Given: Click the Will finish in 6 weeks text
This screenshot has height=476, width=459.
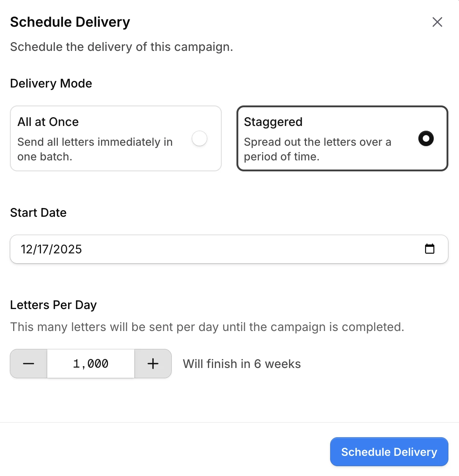Looking at the screenshot, I should point(241,363).
